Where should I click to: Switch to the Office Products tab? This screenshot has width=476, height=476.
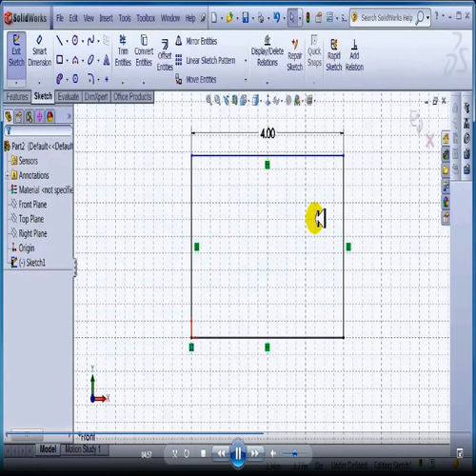pyautogui.click(x=132, y=96)
